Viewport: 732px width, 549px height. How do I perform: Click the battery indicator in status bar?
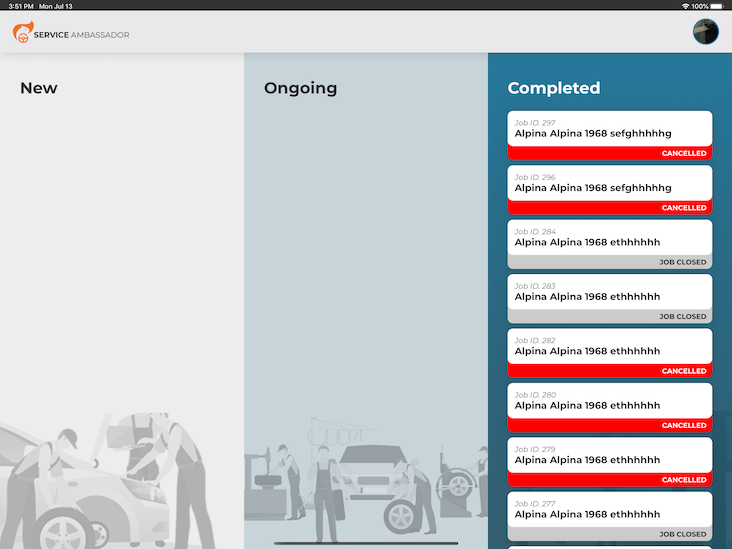(x=716, y=6)
